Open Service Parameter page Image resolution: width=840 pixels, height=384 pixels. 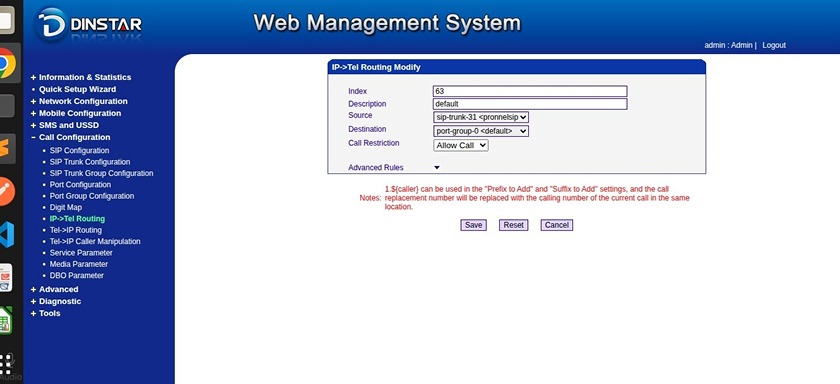[81, 253]
